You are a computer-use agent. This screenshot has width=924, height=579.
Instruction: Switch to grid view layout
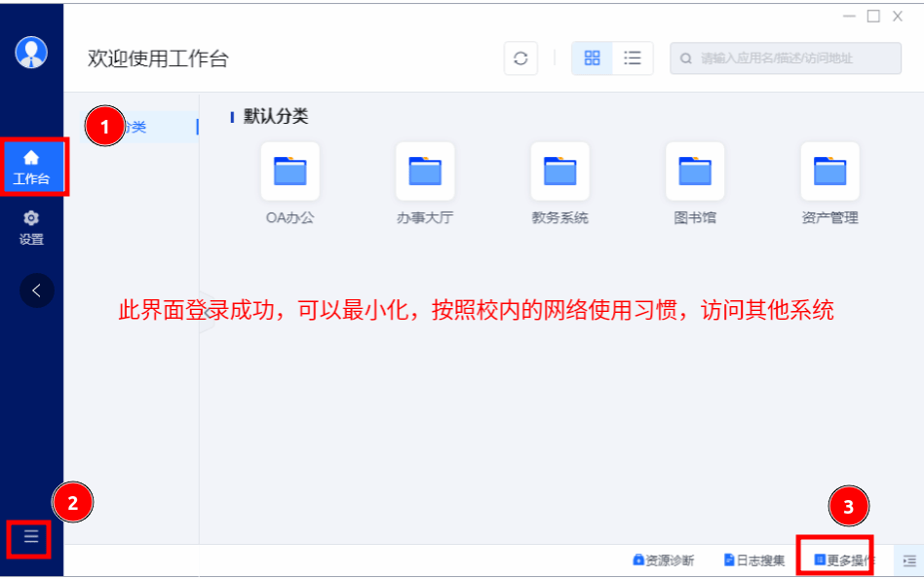pyautogui.click(x=592, y=58)
